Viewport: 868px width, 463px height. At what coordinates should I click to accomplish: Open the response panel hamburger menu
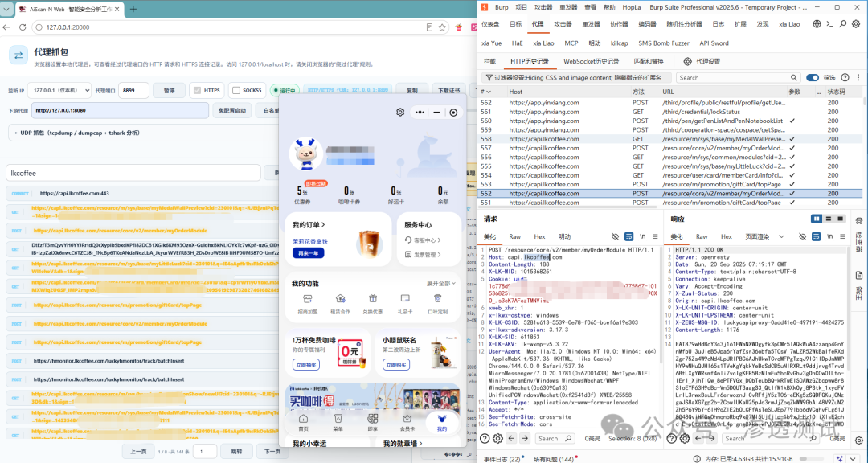[842, 236]
